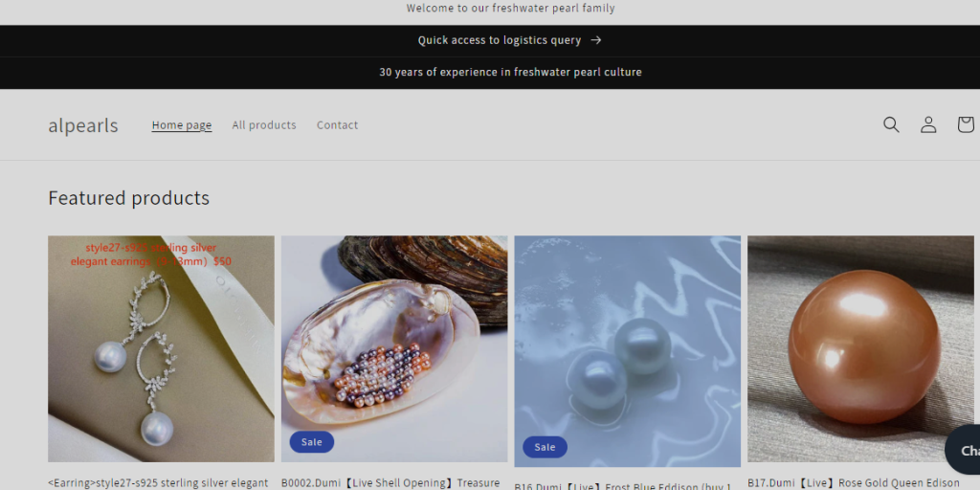Open the sterling silver earrings product image

161,348
